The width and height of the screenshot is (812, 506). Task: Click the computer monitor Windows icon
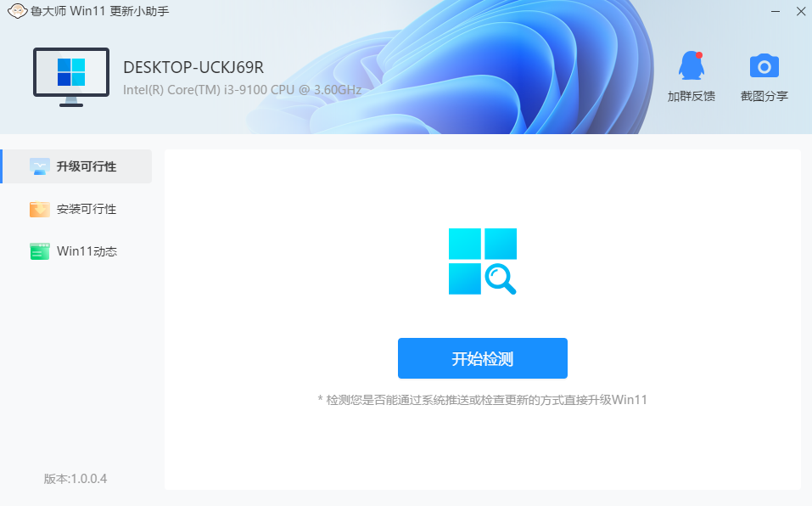click(71, 77)
